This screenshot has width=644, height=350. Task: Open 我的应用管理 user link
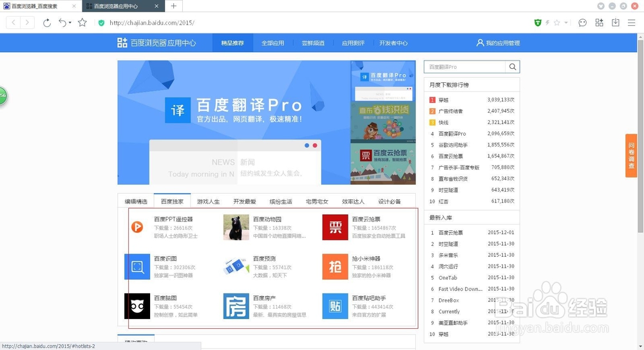tap(498, 42)
